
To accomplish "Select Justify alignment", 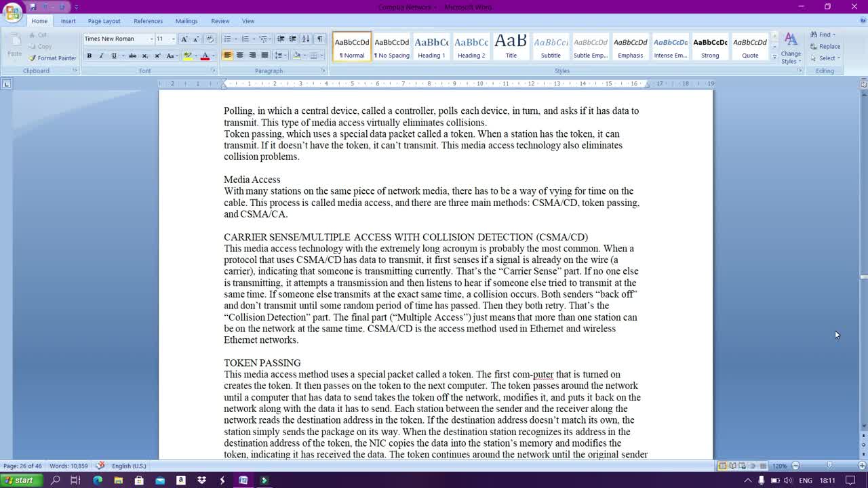I will [264, 56].
